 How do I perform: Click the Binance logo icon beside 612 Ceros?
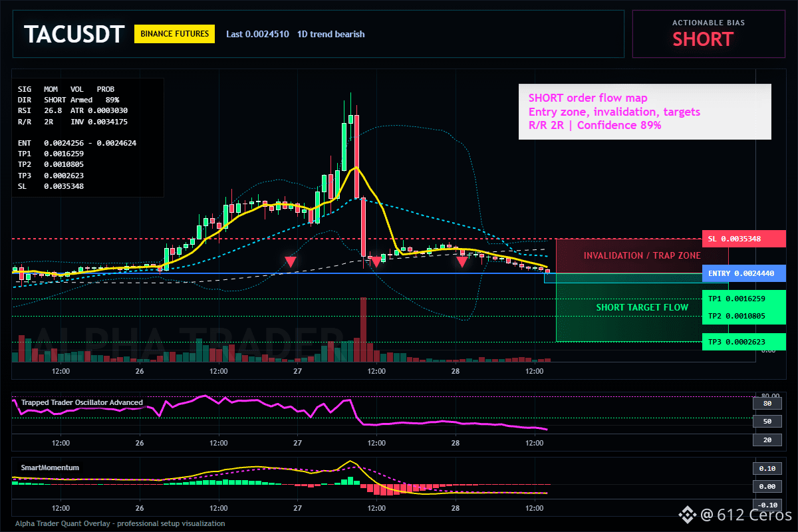coord(686,514)
